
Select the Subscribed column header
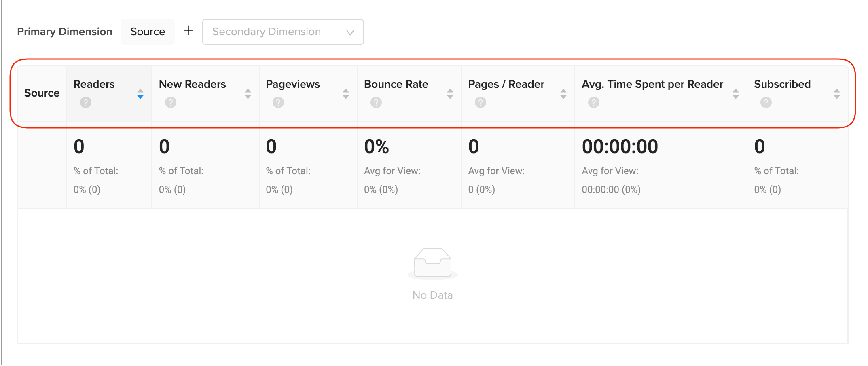coord(782,84)
